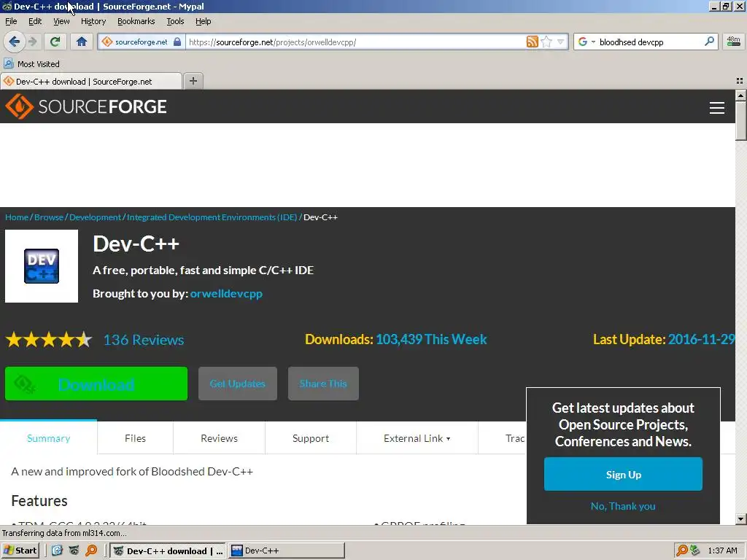Click the five-star rating icons

pyautogui.click(x=49, y=340)
